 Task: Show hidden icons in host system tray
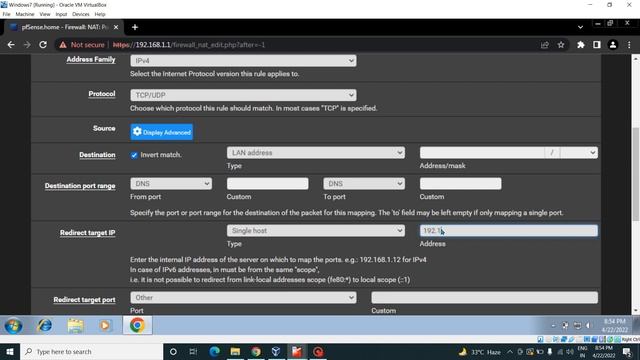pyautogui.click(x=510, y=351)
